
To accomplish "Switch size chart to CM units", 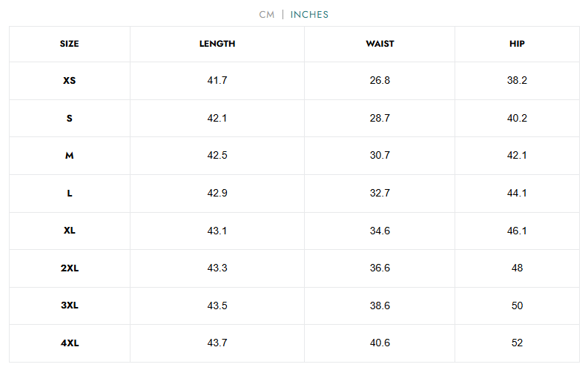I will coord(267,14).
